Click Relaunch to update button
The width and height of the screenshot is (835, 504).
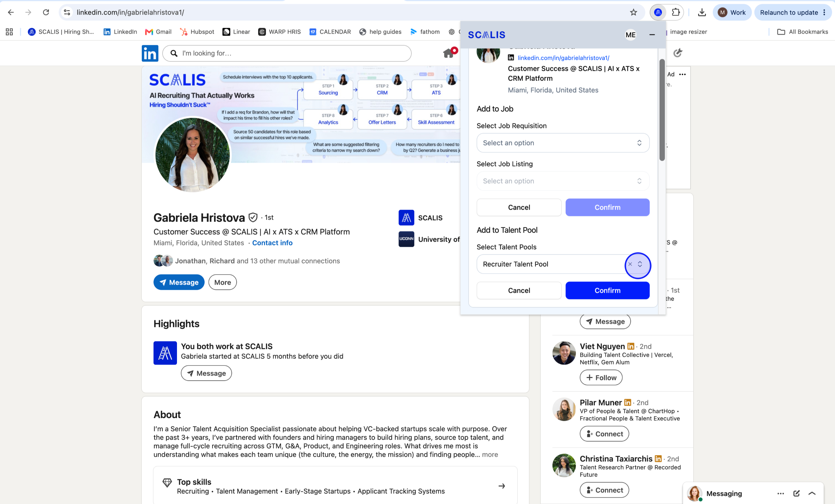[789, 12]
